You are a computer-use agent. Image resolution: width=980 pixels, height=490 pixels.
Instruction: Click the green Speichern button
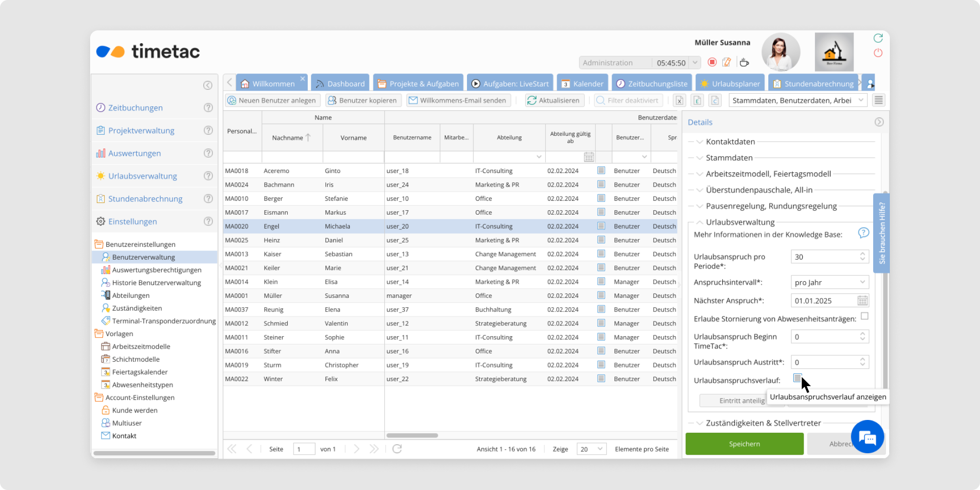(744, 444)
